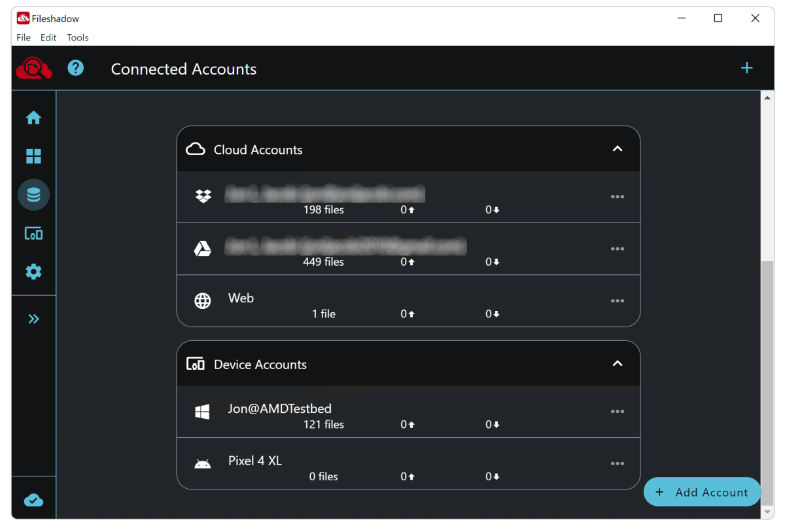
Task: Click the 198 files count
Action: point(323,210)
